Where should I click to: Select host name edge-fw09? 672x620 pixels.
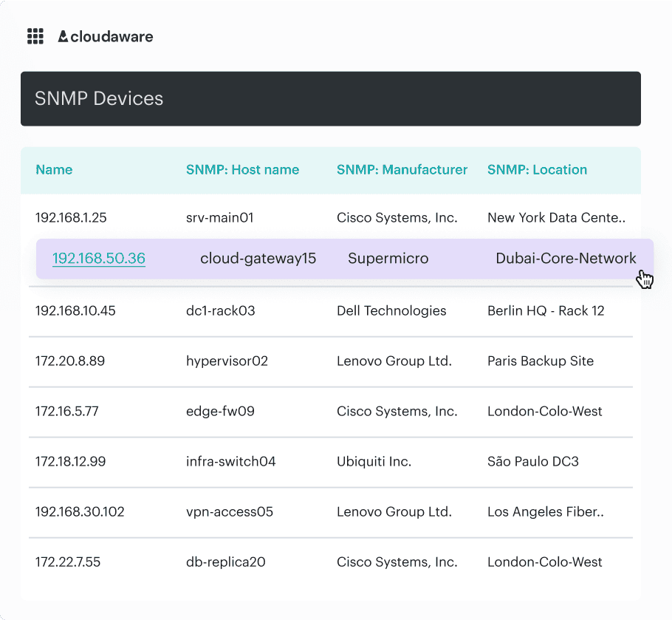pyautogui.click(x=220, y=411)
